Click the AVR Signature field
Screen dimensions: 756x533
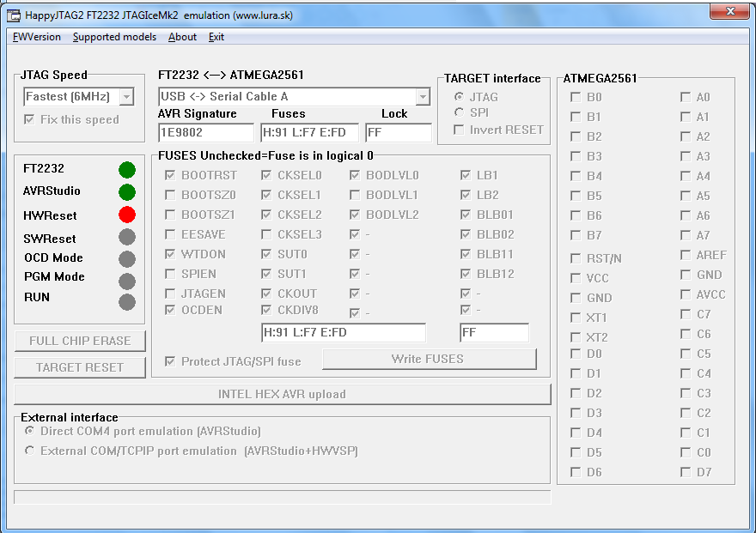point(206,133)
